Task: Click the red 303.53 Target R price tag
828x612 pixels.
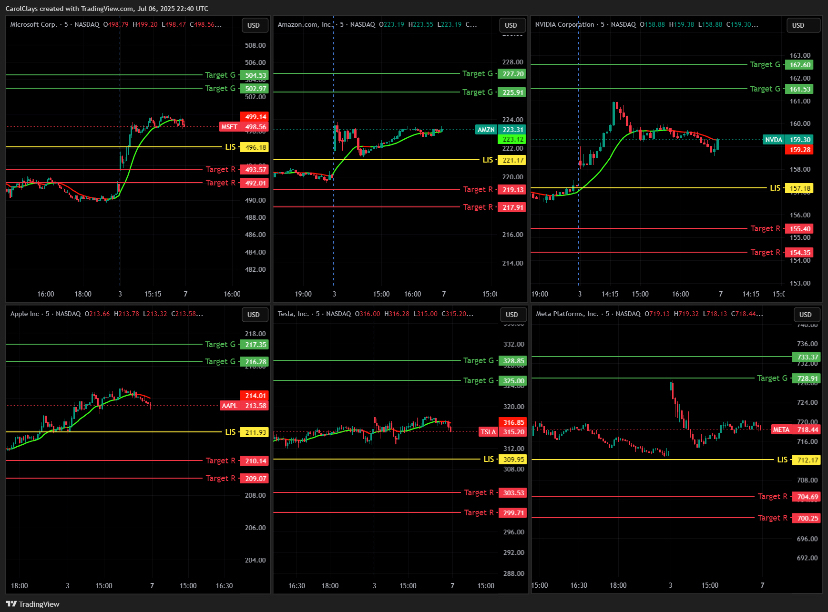Action: point(513,493)
